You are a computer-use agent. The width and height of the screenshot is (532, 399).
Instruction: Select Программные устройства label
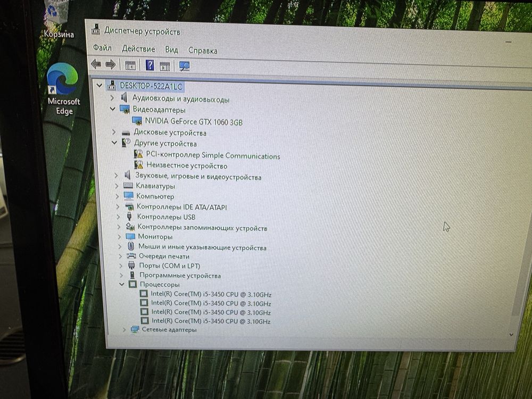[x=180, y=275]
